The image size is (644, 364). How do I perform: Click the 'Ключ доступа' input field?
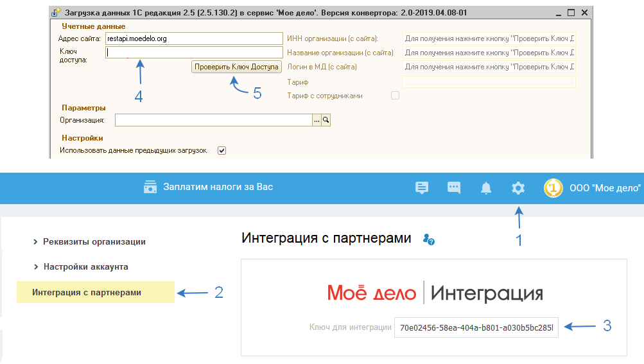point(194,52)
